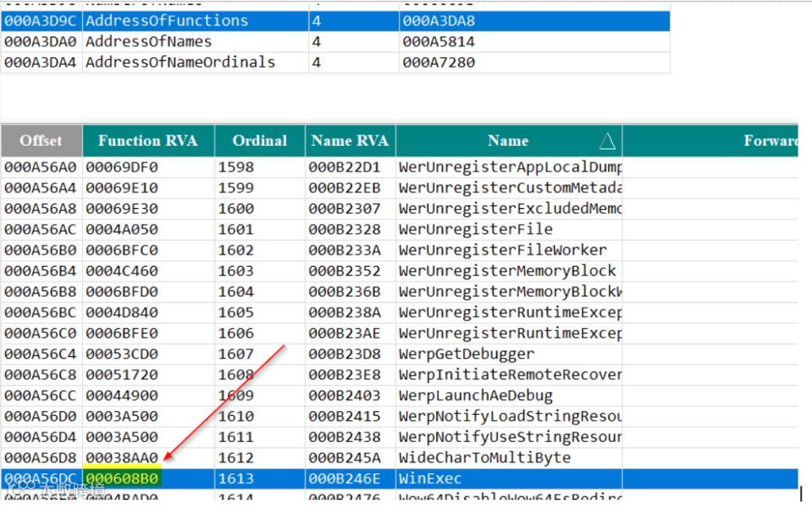The image size is (812, 505).
Task: Click the 000A5814 value cell
Action: coord(535,42)
